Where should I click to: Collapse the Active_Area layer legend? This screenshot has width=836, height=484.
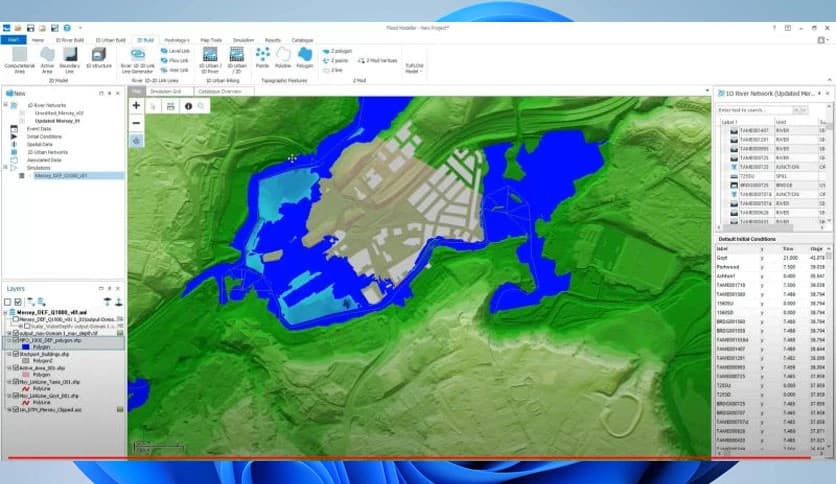pos(10,368)
